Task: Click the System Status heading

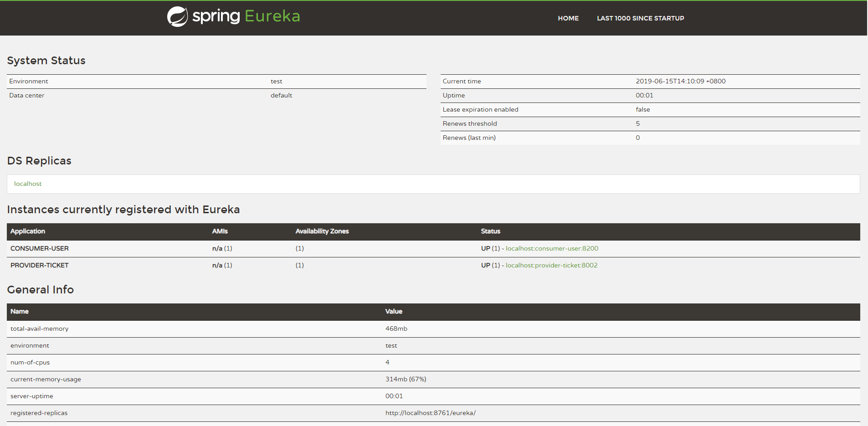Action: [46, 61]
